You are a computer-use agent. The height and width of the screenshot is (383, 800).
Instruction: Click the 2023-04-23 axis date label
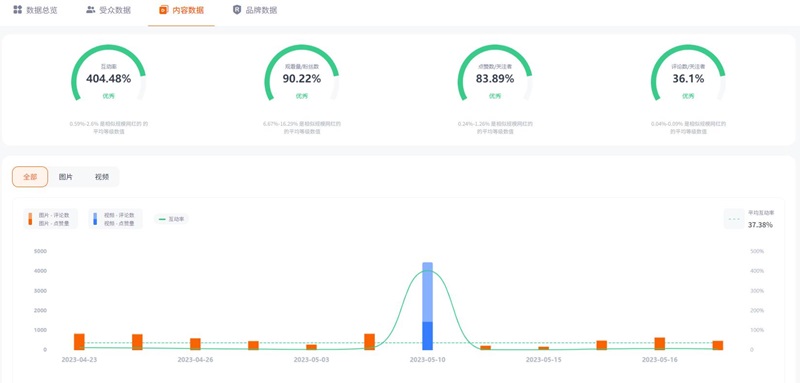[79, 360]
